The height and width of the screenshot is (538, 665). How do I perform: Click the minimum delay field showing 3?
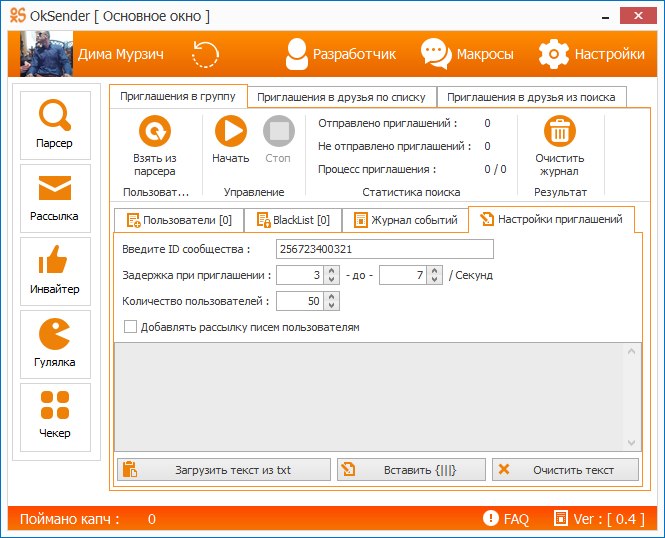click(x=300, y=275)
